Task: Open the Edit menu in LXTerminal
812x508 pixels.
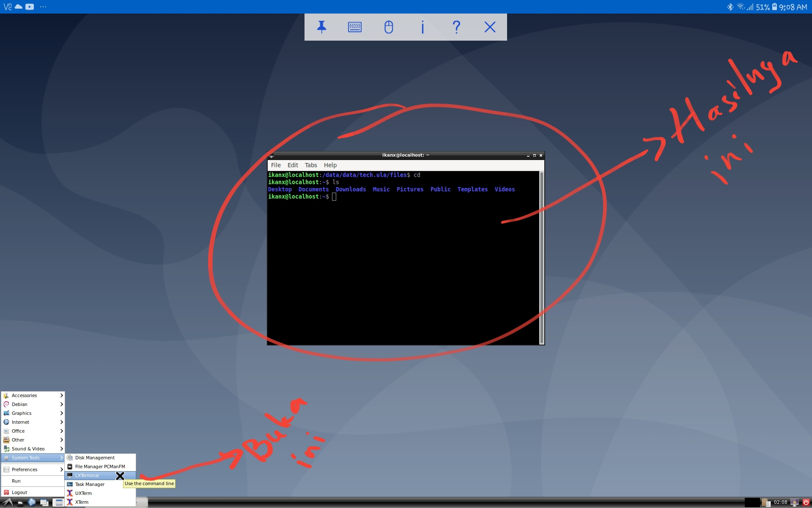Action: [x=293, y=165]
